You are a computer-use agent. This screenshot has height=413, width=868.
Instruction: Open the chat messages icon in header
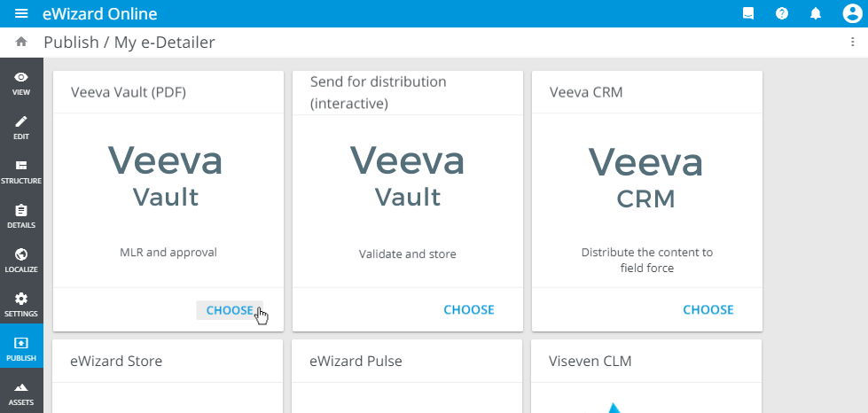pyautogui.click(x=748, y=13)
